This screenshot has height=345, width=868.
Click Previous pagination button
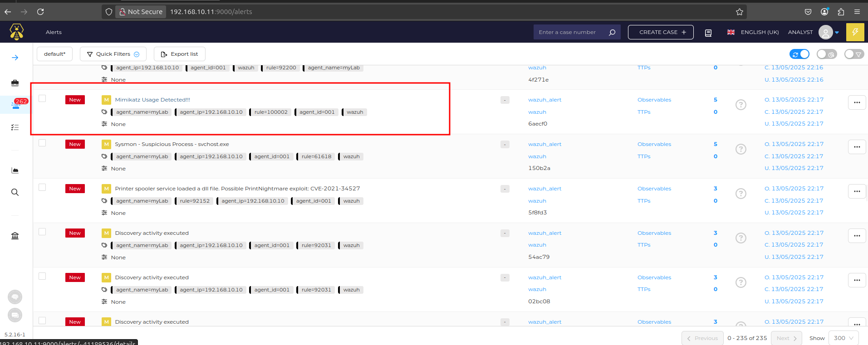click(702, 338)
